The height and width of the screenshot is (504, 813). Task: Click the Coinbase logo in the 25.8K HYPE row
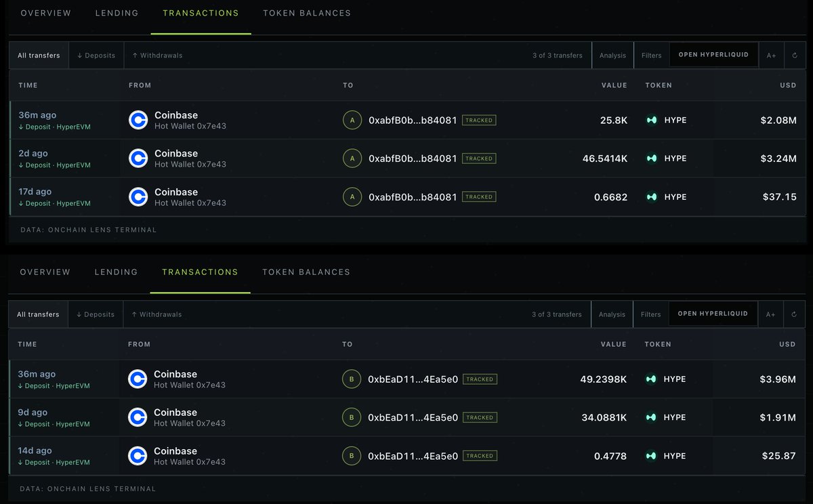pos(138,120)
